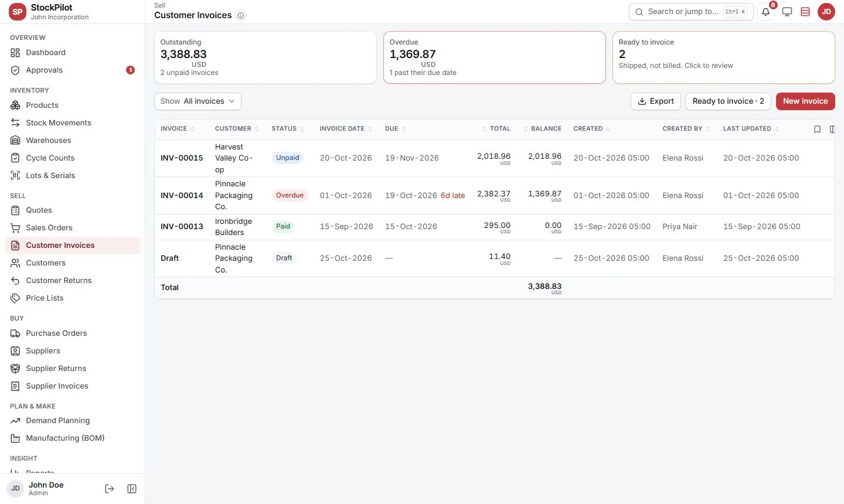Screen dimensions: 844x504
Task: Sort by the Invoice Date column
Action: tap(346, 129)
